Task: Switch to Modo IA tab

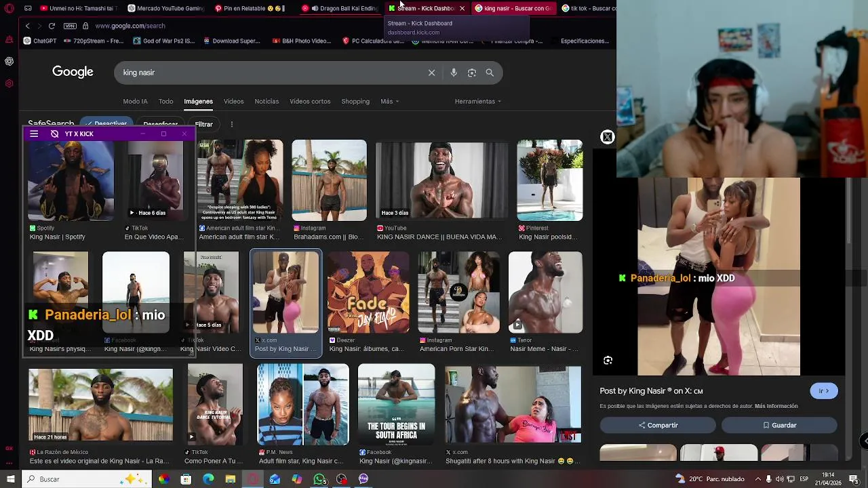Action: [x=135, y=101]
